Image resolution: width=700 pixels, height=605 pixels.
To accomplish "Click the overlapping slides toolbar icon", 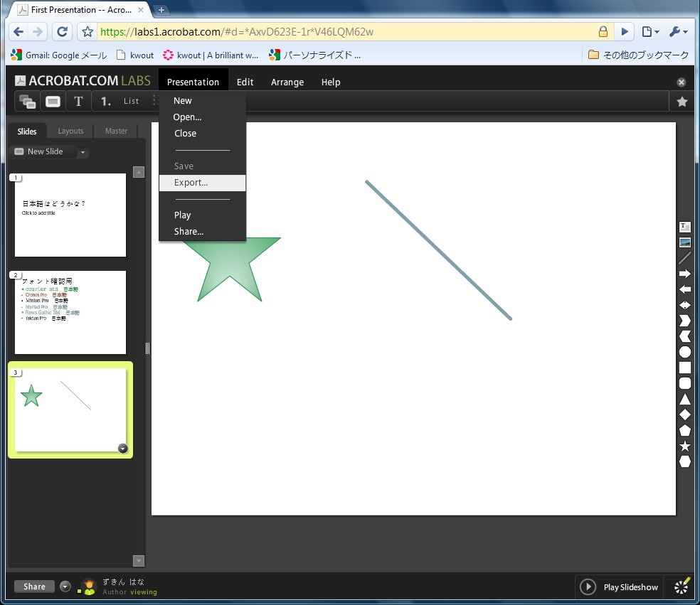I will coord(27,102).
